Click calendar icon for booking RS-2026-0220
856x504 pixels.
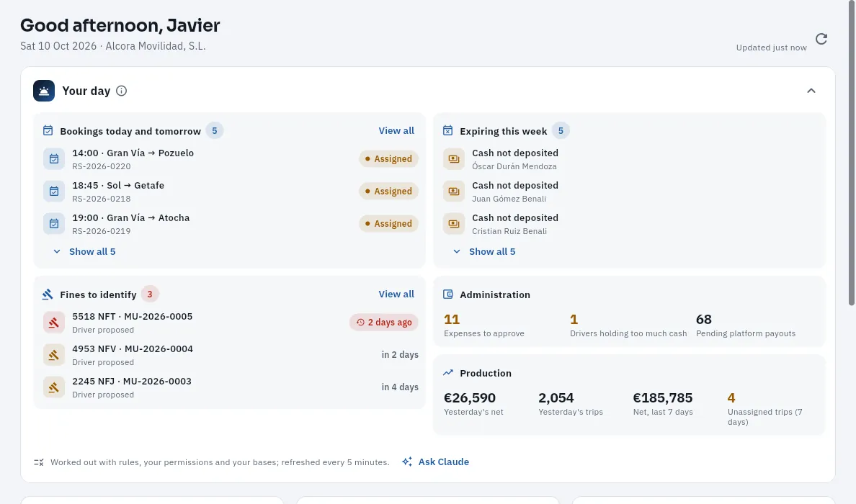[54, 158]
